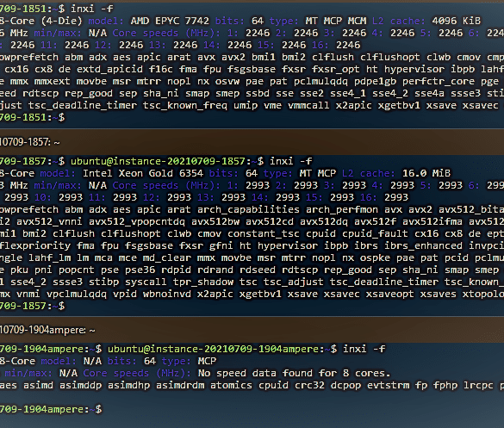Click 'No speed data found for 8 cores.'
The width and height of the screenshot is (504, 428).
click(294, 373)
